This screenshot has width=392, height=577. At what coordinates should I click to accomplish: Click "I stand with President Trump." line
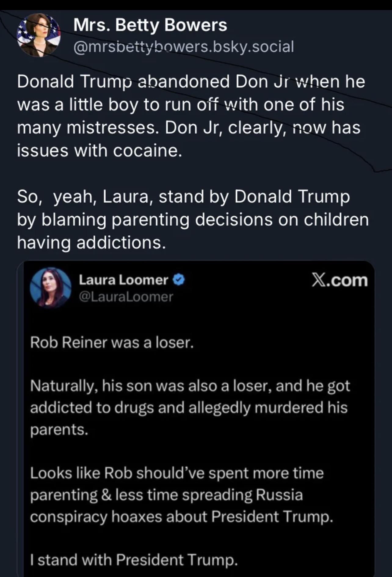pos(134,560)
